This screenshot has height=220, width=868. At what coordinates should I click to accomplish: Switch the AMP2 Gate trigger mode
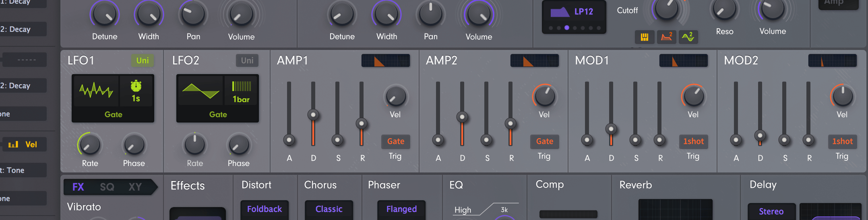coord(545,141)
